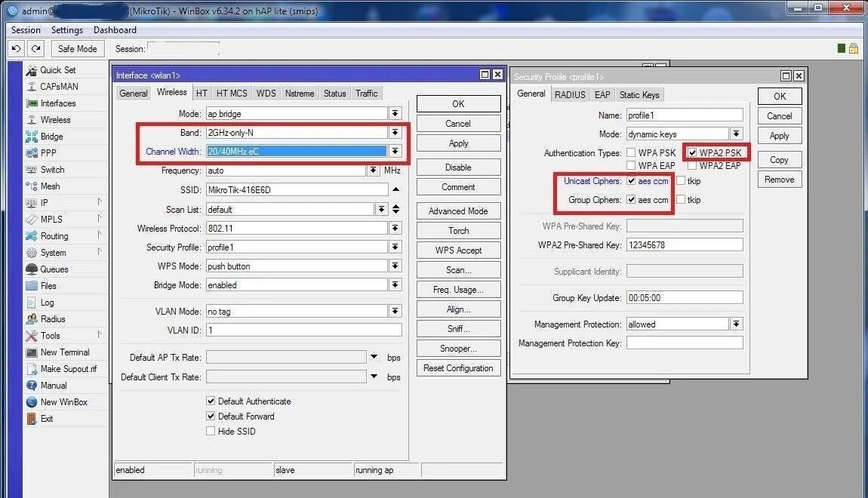Click the SSID input field

tap(297, 190)
